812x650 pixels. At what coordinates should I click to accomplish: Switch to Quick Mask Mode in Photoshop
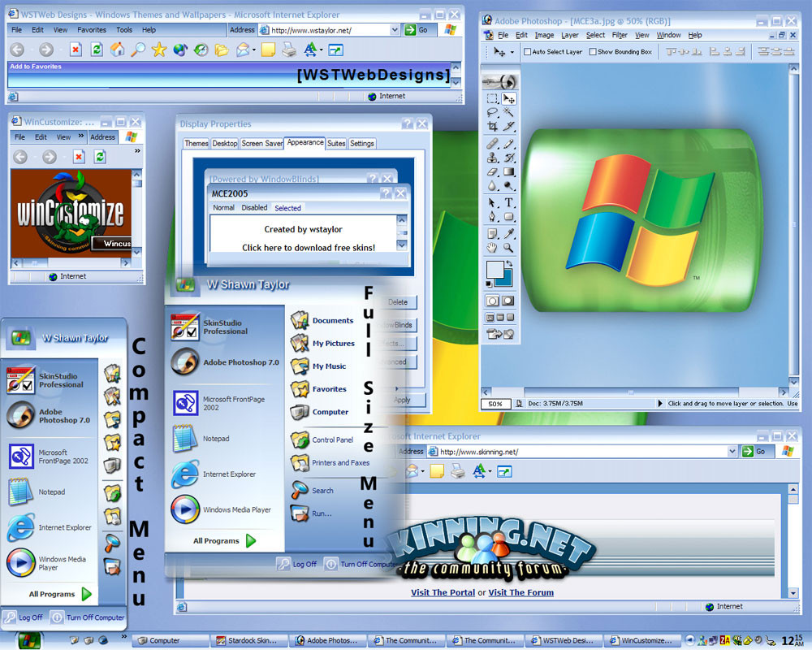pyautogui.click(x=508, y=301)
